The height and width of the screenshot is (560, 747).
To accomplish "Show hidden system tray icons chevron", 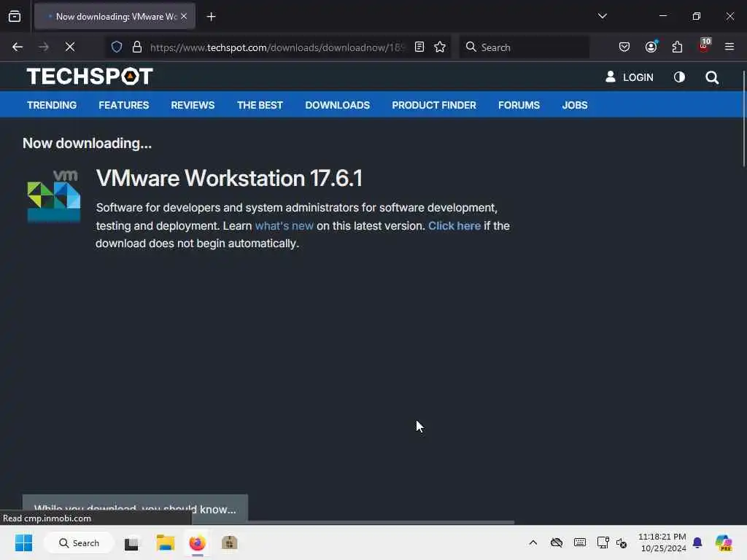I will [533, 542].
